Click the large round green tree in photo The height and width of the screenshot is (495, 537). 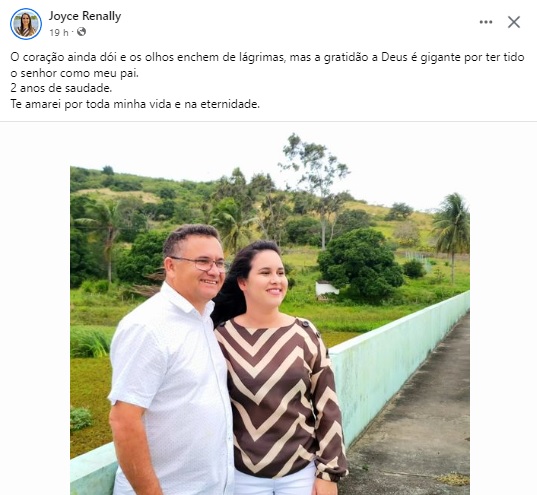[360, 264]
